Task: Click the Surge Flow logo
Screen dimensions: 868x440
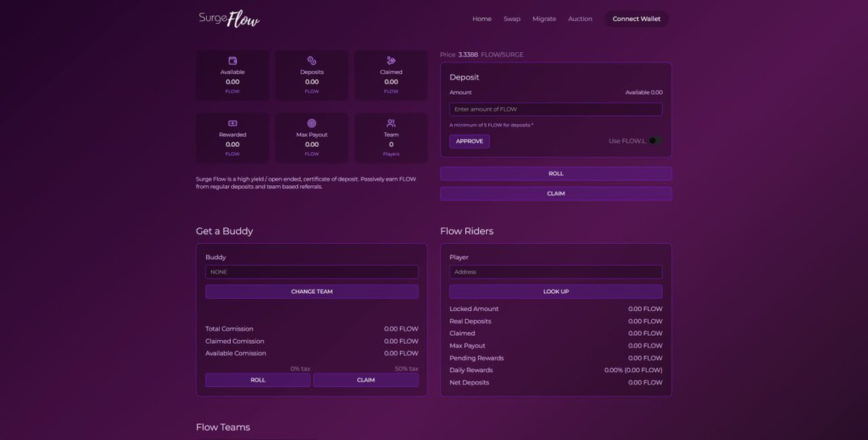Action: tap(229, 19)
